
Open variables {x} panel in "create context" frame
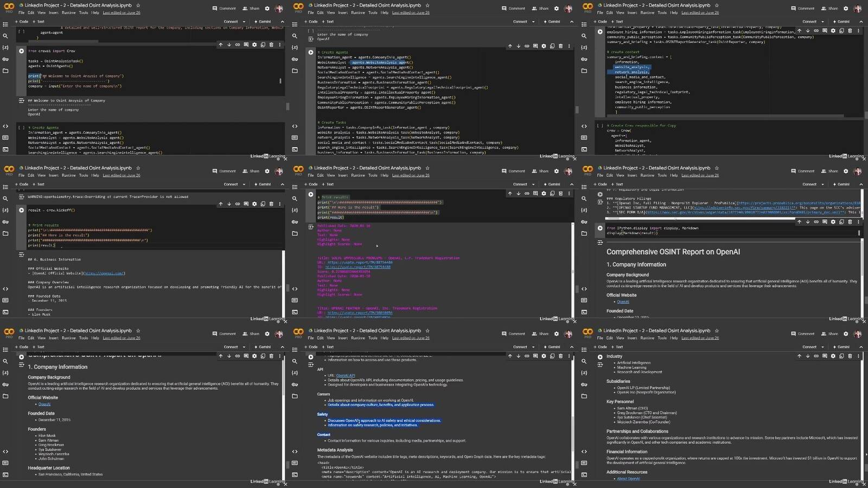point(584,47)
